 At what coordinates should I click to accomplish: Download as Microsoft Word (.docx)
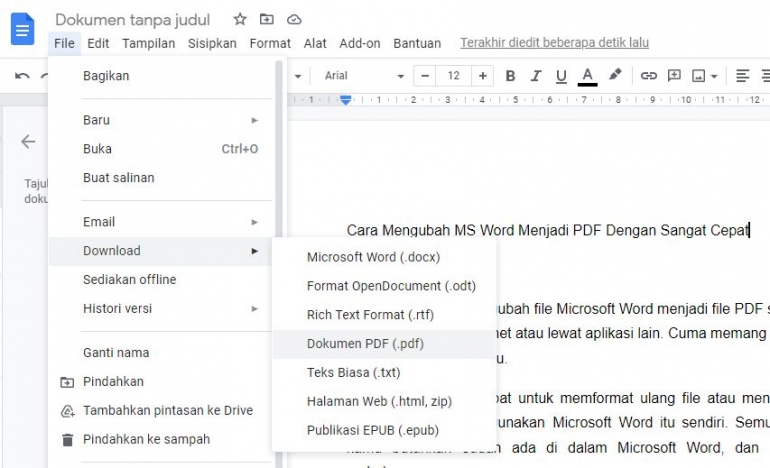[384, 257]
